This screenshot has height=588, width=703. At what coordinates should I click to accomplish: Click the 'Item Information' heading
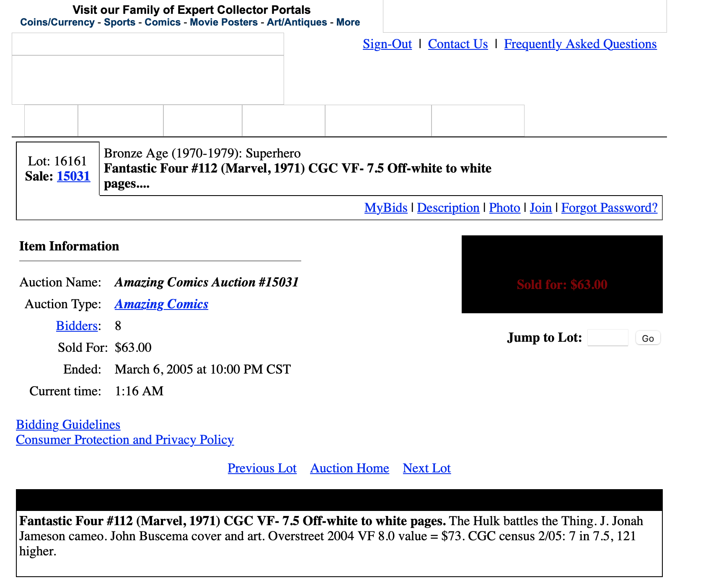click(69, 246)
